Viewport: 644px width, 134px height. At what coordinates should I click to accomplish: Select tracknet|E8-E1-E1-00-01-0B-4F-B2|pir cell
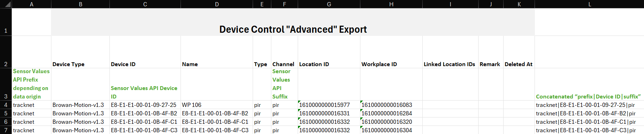pos(589,113)
